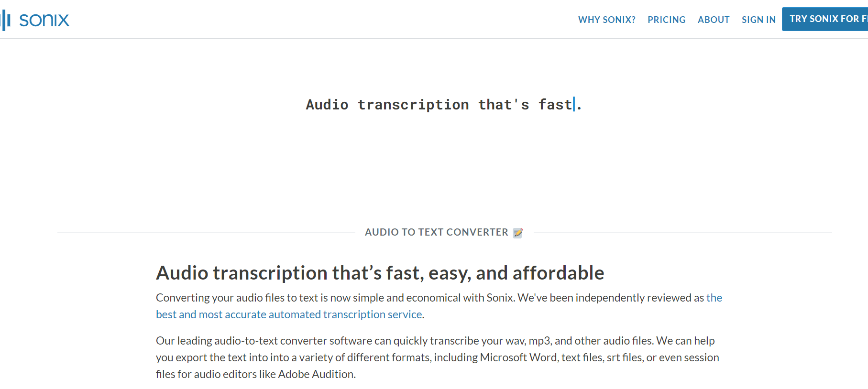Click the words "Microsoft Word" in the paragraph
This screenshot has height=389, width=868.
pos(518,357)
